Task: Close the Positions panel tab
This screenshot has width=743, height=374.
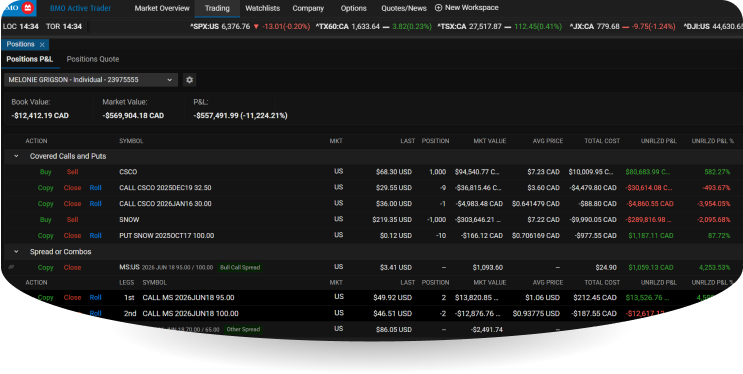Action: [x=42, y=45]
